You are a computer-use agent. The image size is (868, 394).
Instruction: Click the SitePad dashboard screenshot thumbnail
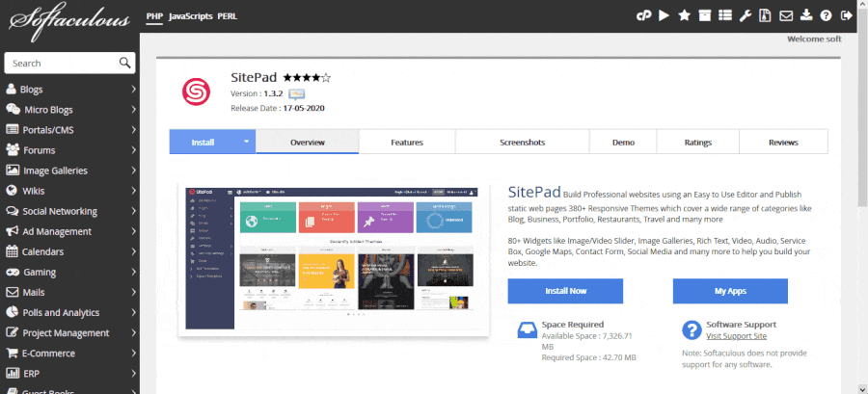coord(334,258)
